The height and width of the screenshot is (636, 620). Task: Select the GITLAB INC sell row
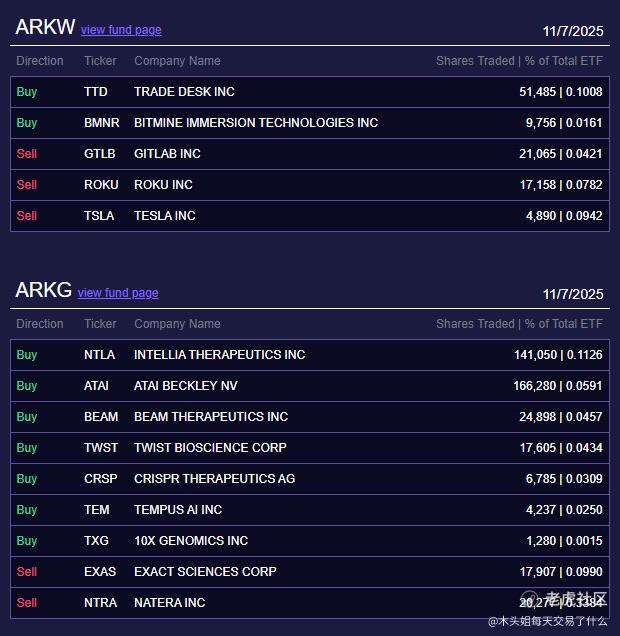point(310,154)
